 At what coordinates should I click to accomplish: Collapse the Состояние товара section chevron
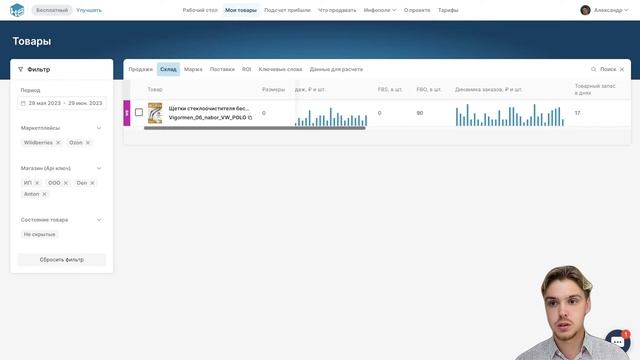point(99,220)
